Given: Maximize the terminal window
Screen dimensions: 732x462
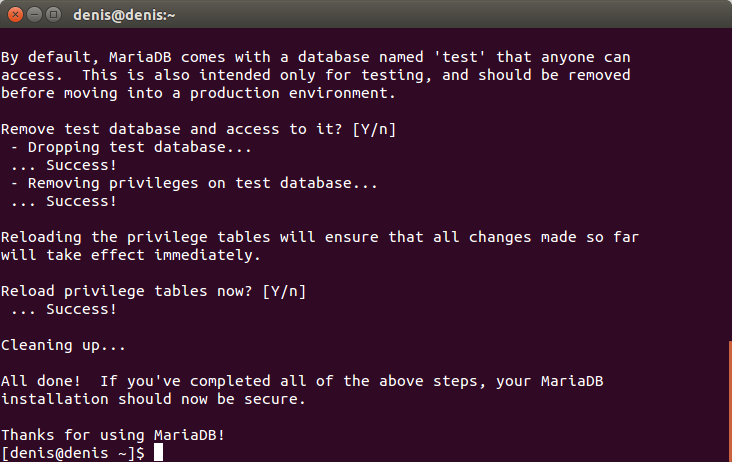Looking at the screenshot, I should [54, 15].
